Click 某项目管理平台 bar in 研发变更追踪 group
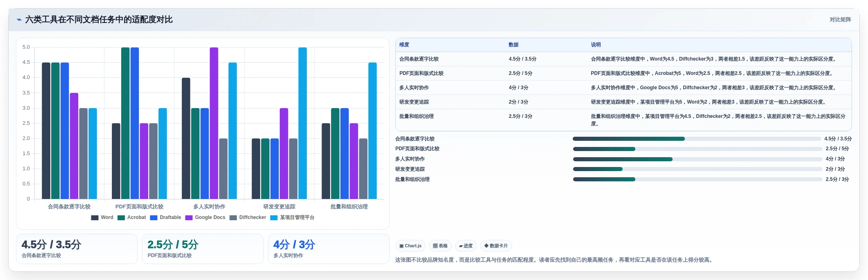 [303, 123]
